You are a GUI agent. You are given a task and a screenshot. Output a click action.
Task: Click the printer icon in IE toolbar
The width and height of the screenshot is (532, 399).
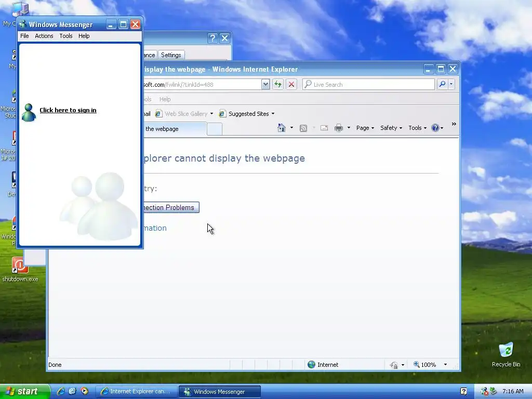339,128
